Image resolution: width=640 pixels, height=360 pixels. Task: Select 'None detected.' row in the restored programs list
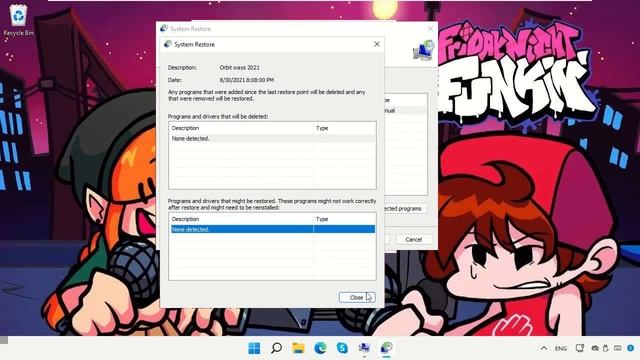click(x=272, y=229)
